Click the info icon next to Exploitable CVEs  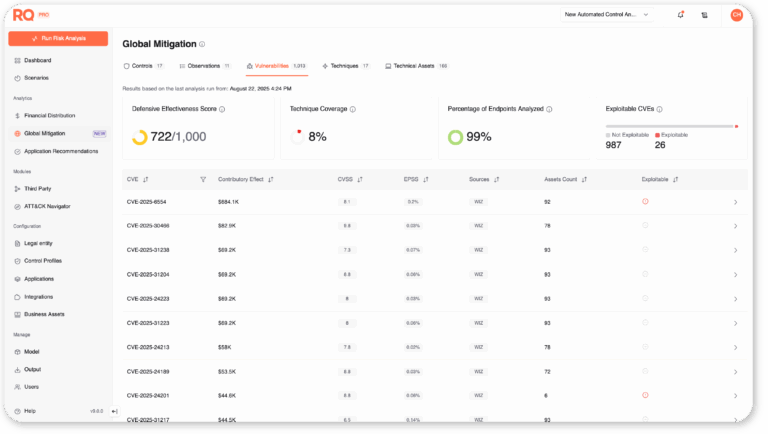659,109
